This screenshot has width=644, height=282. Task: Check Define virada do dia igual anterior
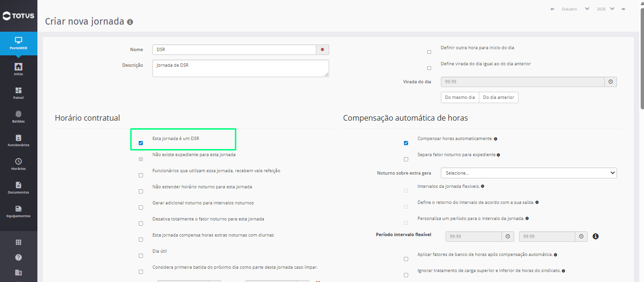pos(429,68)
